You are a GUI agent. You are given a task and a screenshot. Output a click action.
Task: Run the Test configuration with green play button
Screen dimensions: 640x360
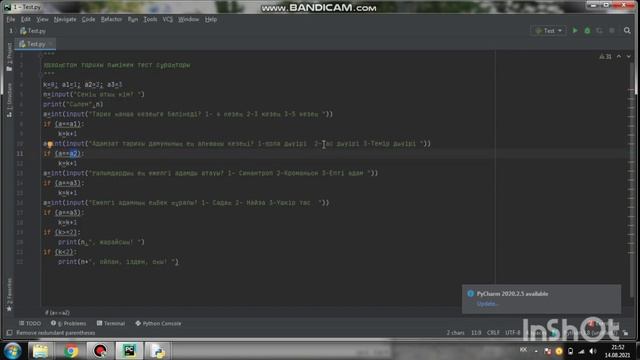[575, 31]
